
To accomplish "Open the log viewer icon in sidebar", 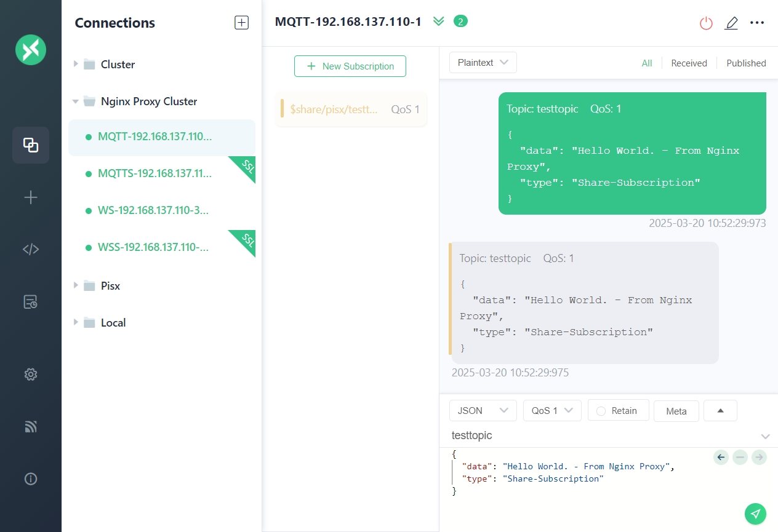I will [x=31, y=301].
